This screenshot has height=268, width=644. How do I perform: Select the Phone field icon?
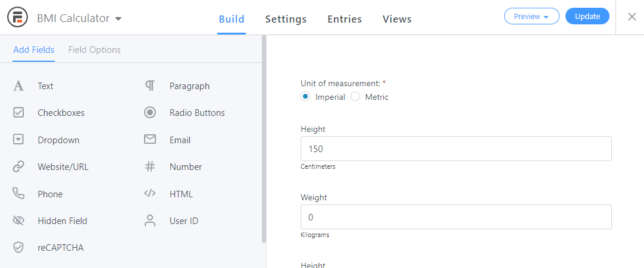[18, 194]
